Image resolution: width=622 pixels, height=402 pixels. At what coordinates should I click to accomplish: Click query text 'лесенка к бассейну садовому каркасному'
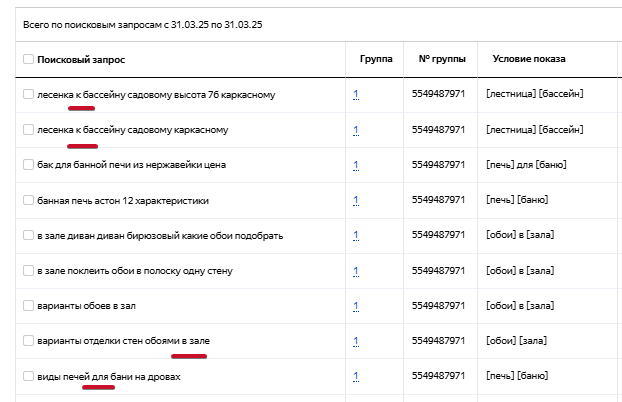click(x=132, y=130)
